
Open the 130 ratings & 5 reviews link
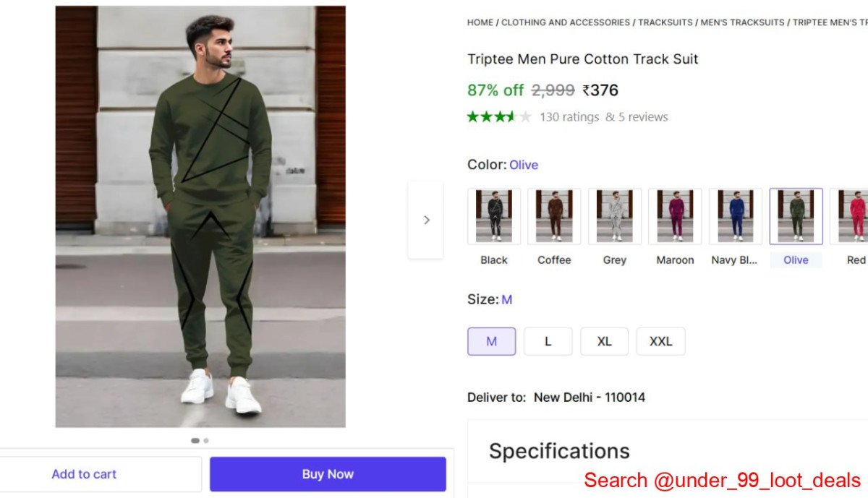coord(603,117)
